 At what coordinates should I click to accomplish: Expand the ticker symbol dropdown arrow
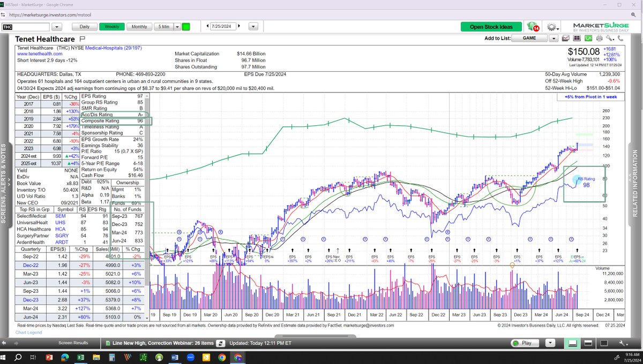point(57,26)
